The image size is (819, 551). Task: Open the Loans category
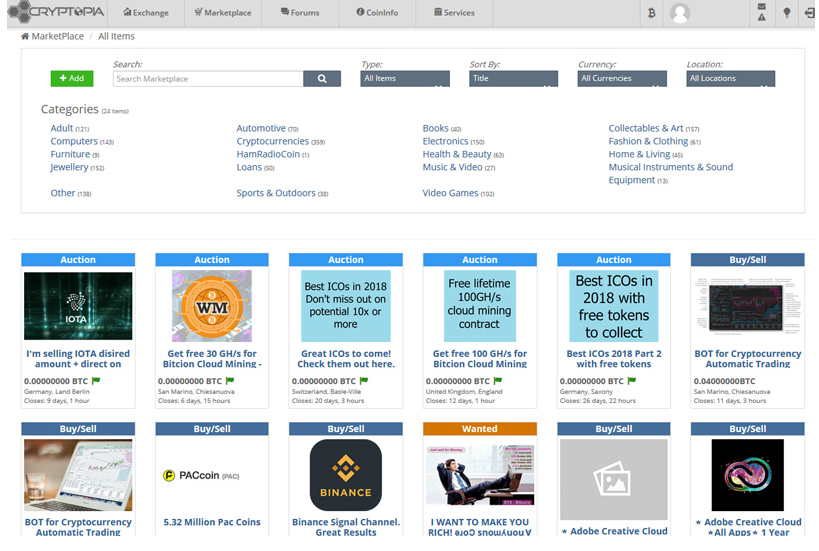click(249, 167)
